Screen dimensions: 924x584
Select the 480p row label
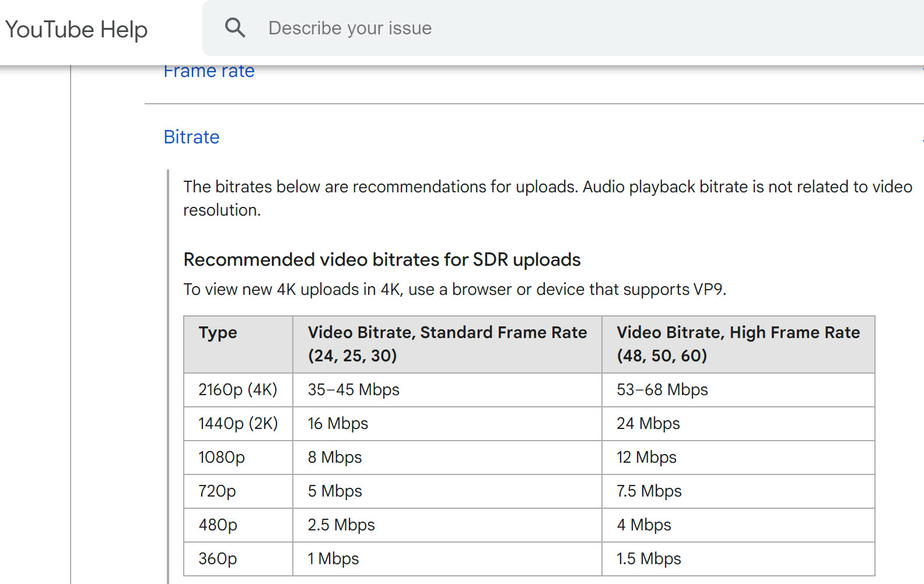(218, 525)
